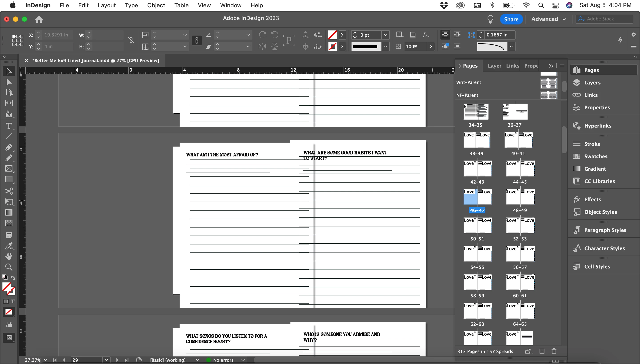The width and height of the screenshot is (640, 364).
Task: Swap fill and stroke arrows
Action: coord(13,278)
